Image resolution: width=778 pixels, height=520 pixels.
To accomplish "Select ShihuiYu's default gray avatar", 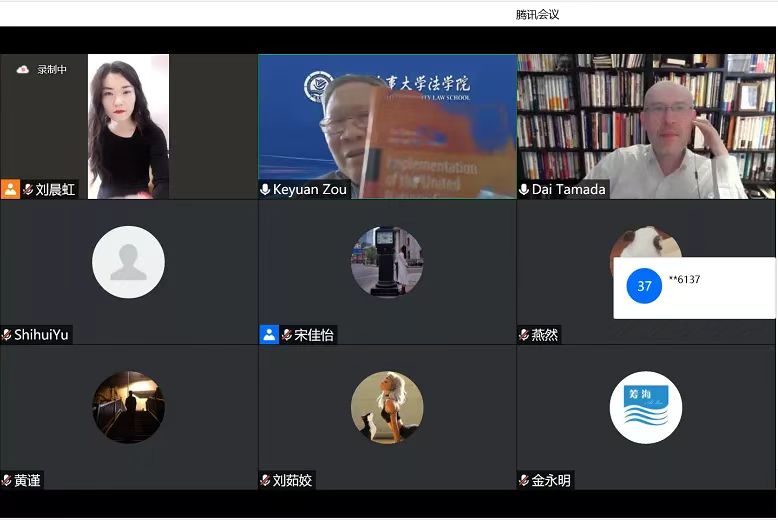I will click(128, 262).
